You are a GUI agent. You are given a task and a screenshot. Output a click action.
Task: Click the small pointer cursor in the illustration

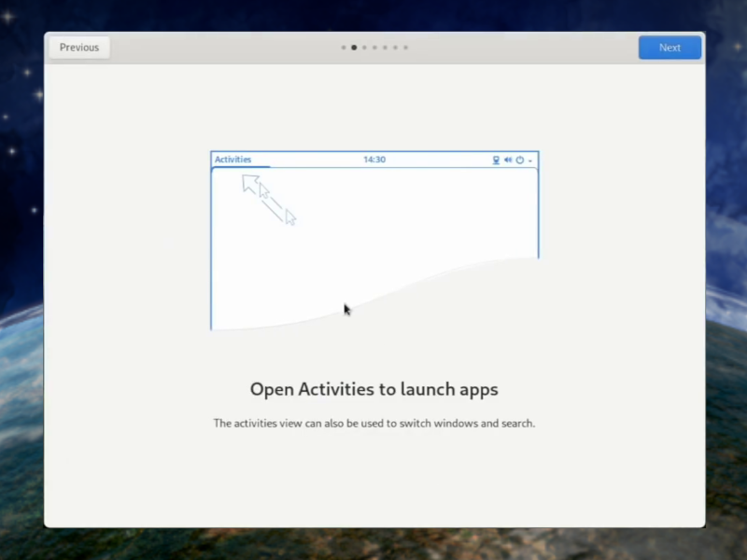290,217
